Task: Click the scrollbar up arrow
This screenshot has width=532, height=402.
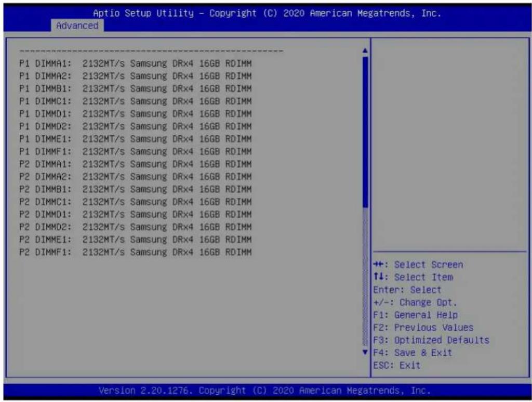Action: (x=365, y=50)
